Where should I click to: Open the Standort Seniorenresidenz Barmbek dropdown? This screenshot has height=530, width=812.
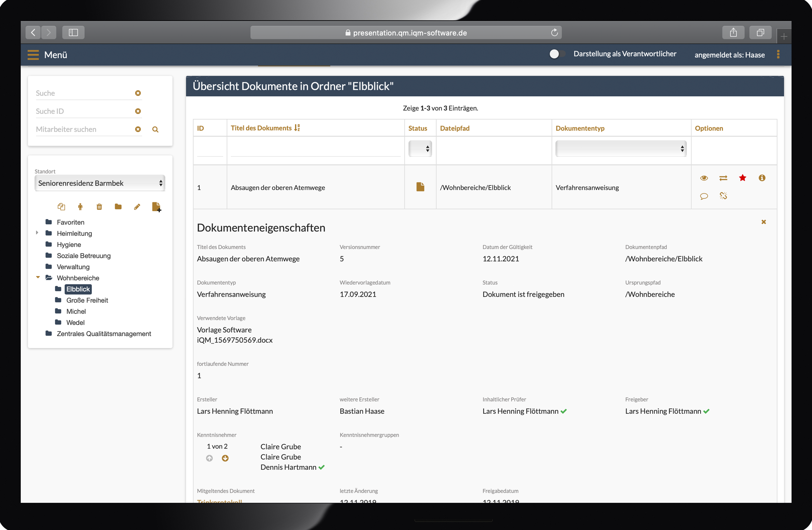[x=100, y=183]
